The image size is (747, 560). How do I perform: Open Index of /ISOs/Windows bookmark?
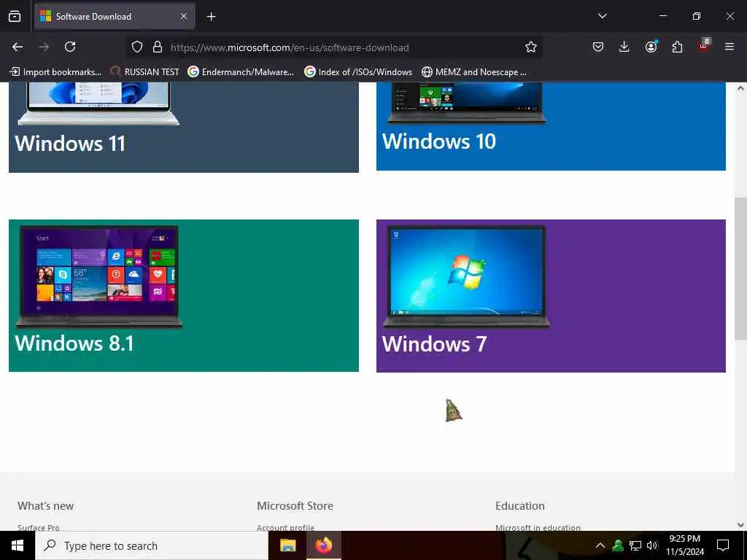point(358,72)
